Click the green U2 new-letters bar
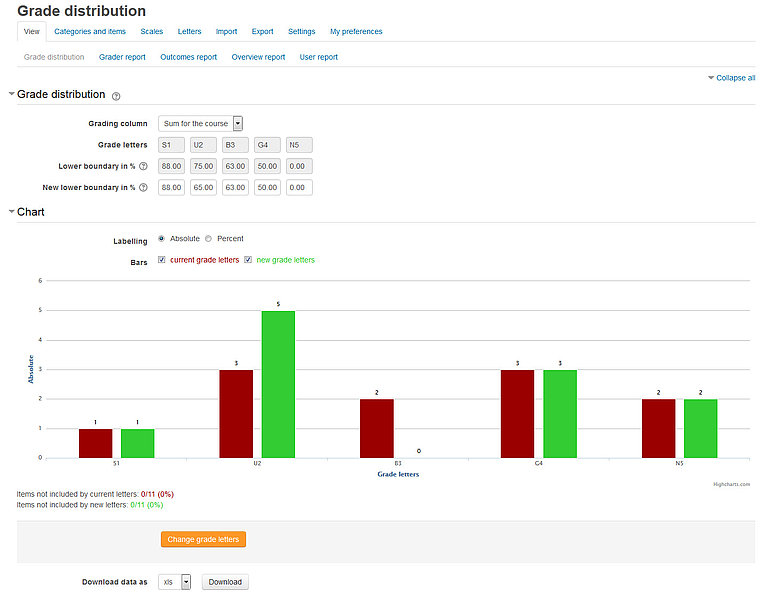This screenshot has width=766, height=600. 278,384
